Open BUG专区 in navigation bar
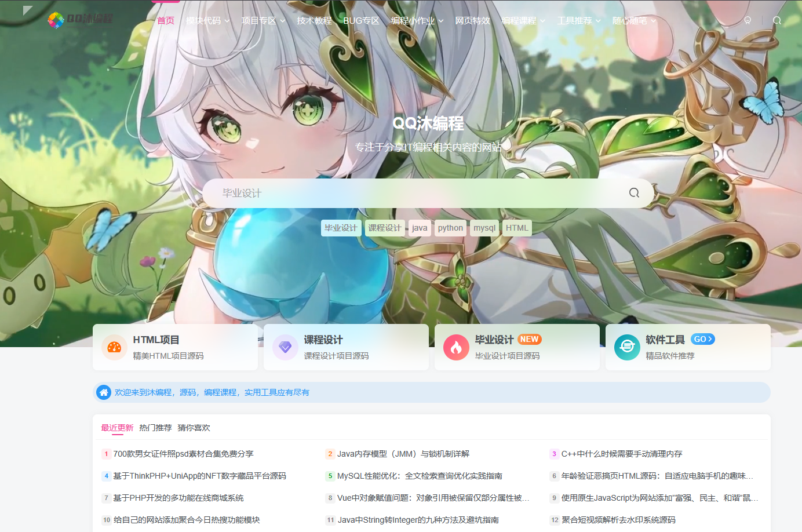The image size is (802, 532). [x=361, y=21]
